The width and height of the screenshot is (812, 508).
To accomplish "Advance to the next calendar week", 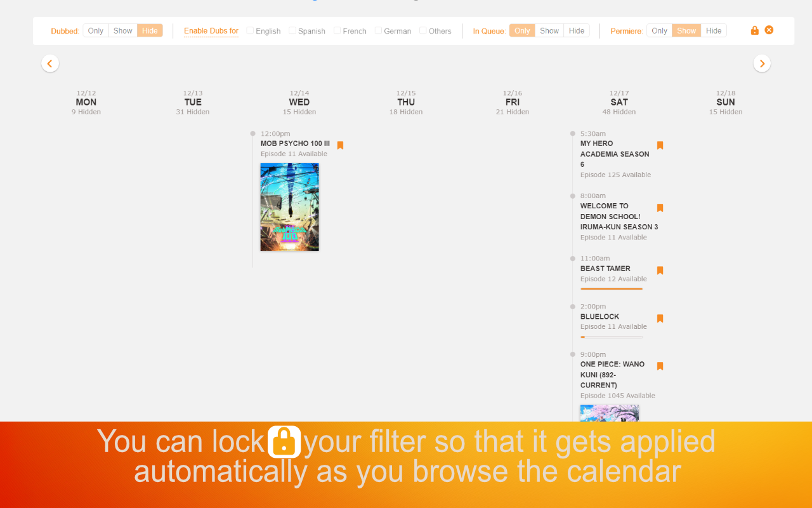I will pyautogui.click(x=762, y=63).
